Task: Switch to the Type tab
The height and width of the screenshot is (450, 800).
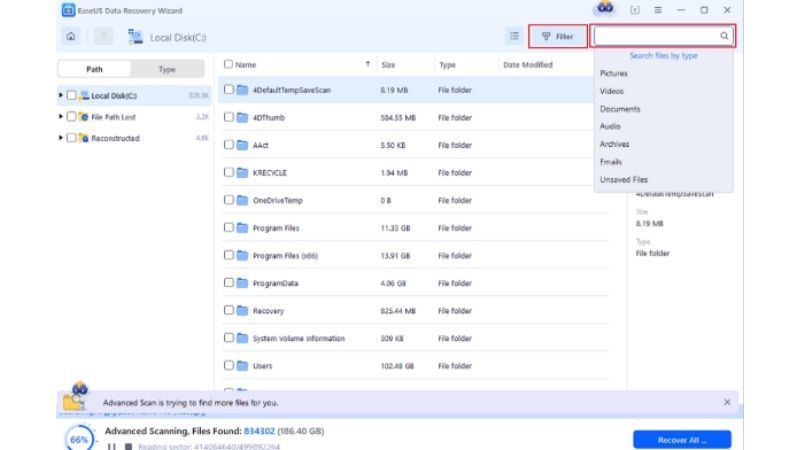Action: [x=167, y=69]
